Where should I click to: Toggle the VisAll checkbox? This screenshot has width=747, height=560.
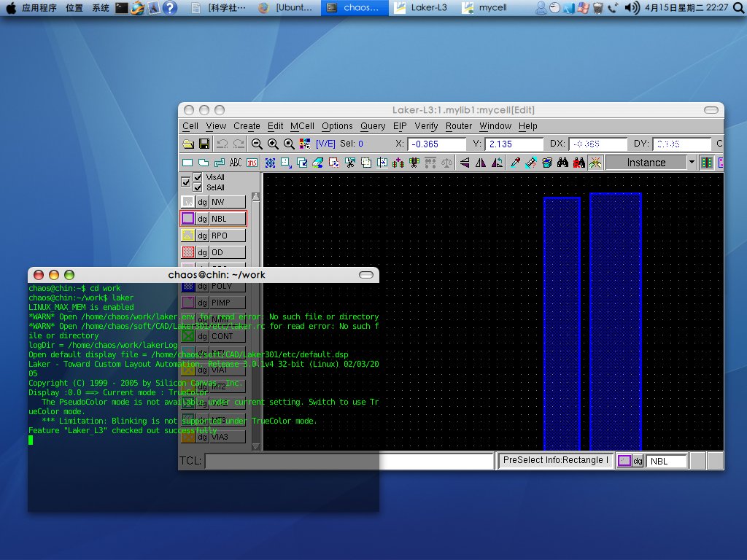198,176
